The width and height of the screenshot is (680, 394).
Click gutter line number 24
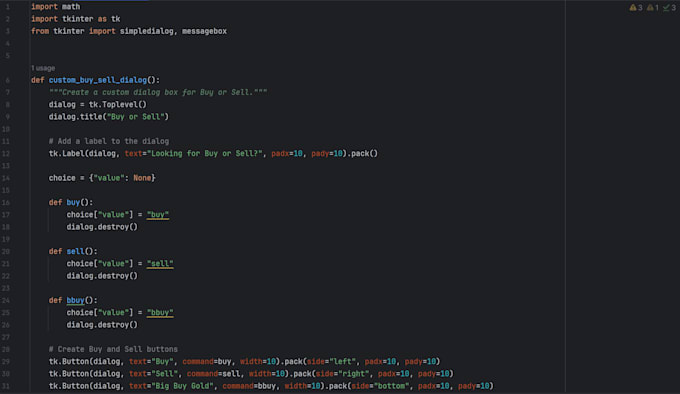tap(6, 300)
